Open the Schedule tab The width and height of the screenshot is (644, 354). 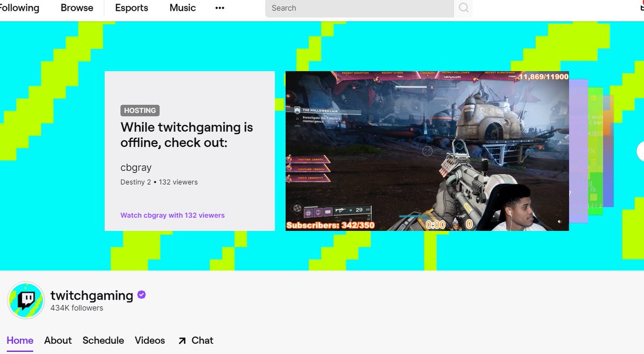(x=103, y=341)
